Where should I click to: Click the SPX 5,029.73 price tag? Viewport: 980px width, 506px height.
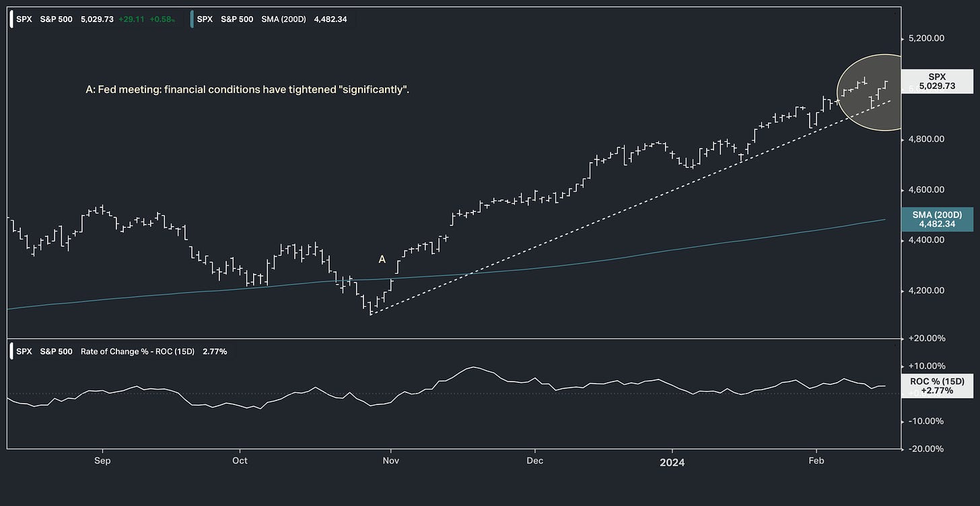pos(937,81)
